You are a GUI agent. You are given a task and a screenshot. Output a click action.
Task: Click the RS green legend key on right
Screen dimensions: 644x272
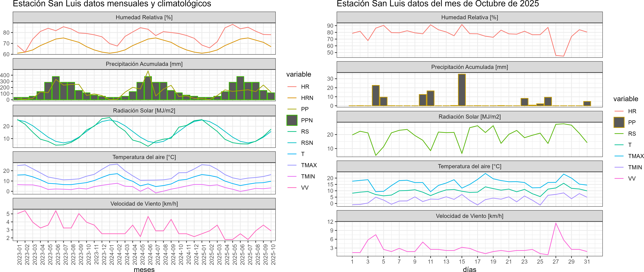coord(619,134)
